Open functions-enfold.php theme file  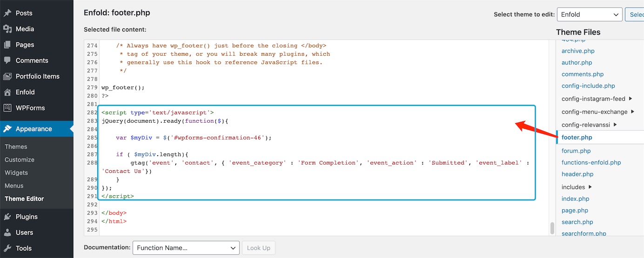[x=591, y=163]
